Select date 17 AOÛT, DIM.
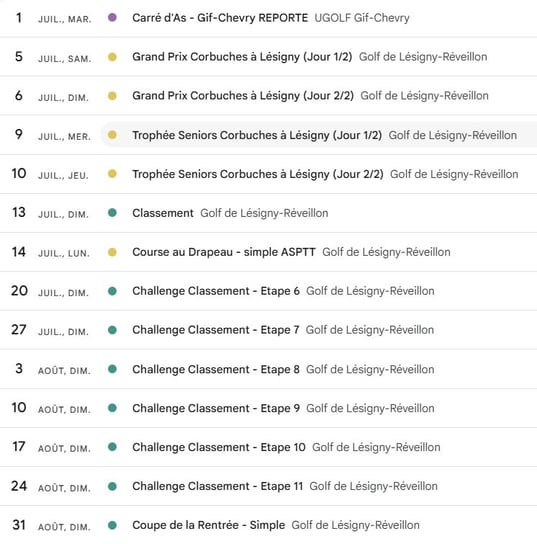 51,447
